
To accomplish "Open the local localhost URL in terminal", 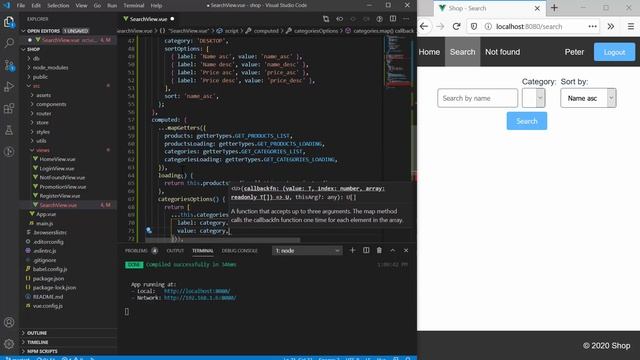I will (x=197, y=291).
